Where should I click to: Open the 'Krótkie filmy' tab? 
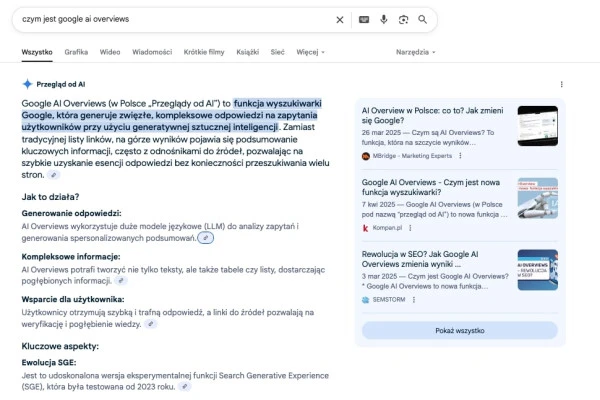pos(204,52)
